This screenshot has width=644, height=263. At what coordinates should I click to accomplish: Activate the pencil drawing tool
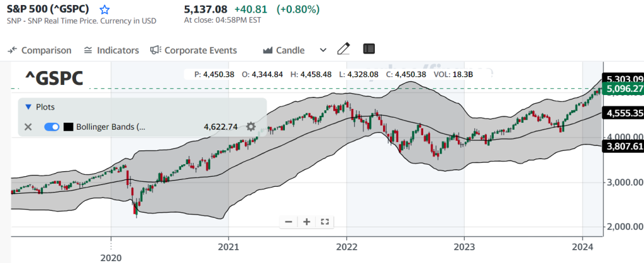[x=343, y=49]
